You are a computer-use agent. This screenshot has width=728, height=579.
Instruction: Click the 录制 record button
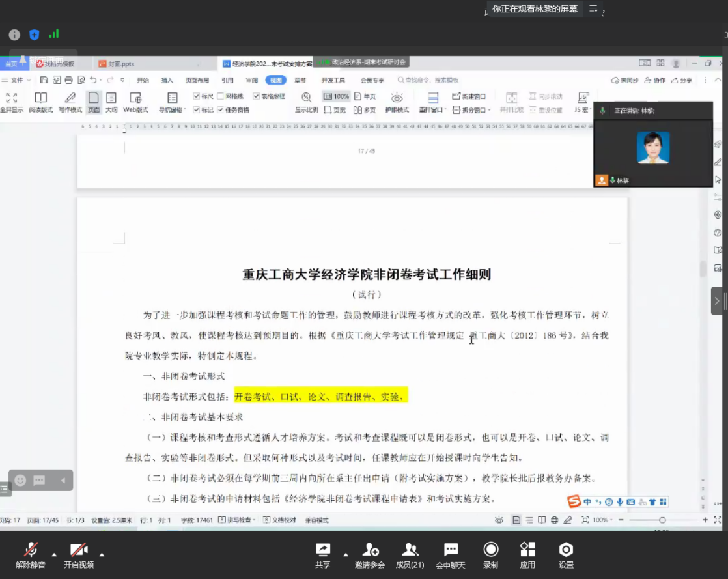click(491, 555)
